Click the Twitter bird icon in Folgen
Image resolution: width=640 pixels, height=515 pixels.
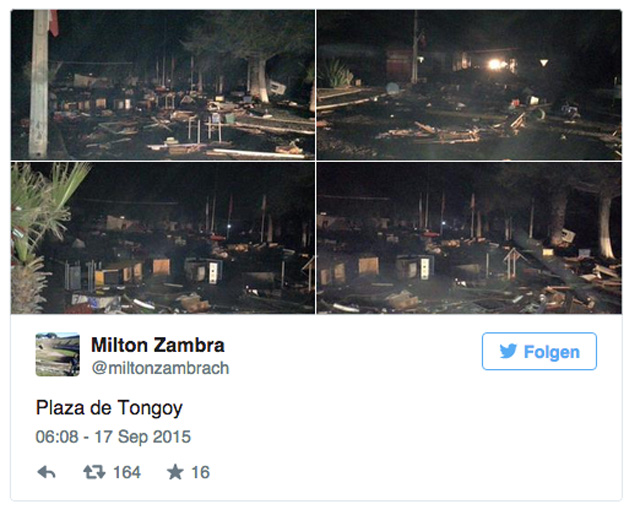(x=508, y=351)
